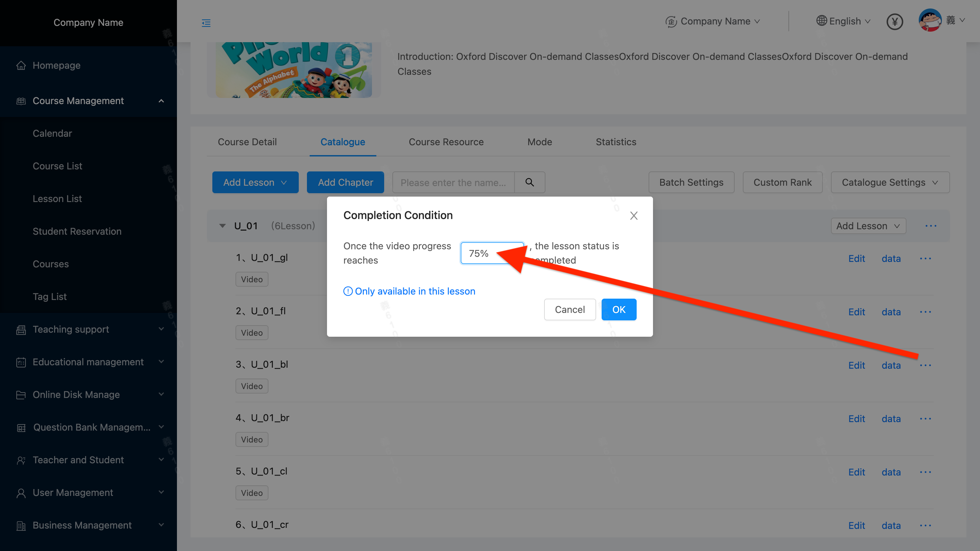Open the three-dot menu for lesson U_01_bl
This screenshot has height=551, width=980.
(x=925, y=365)
